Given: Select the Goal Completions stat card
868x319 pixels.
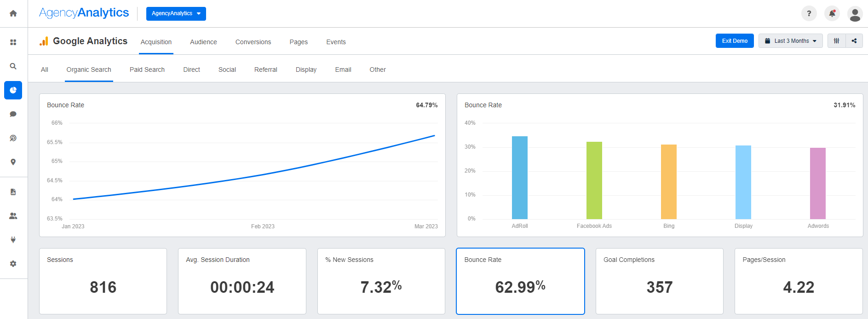Looking at the screenshot, I should (659, 281).
